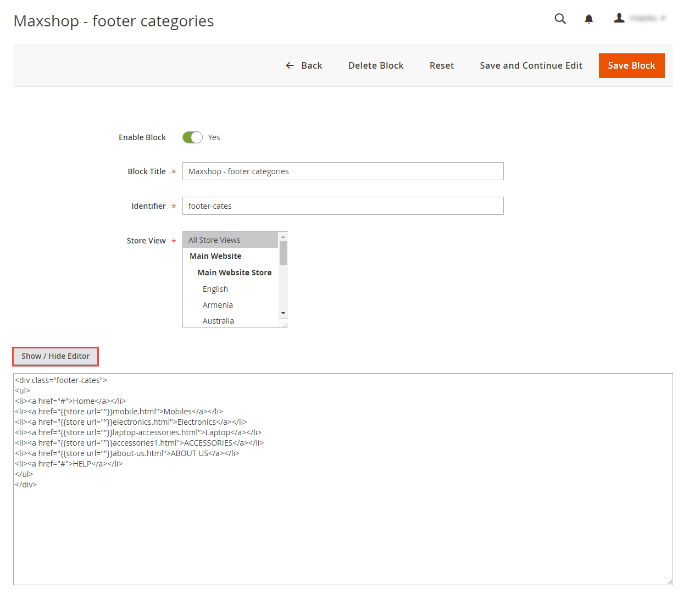The width and height of the screenshot is (683, 616).
Task: Choose Armenia store view
Action: [x=218, y=305]
